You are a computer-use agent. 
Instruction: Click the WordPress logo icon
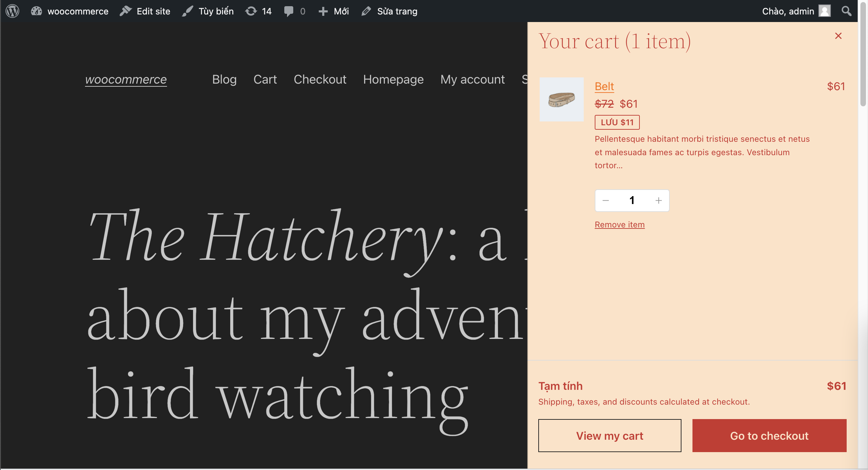click(x=12, y=11)
